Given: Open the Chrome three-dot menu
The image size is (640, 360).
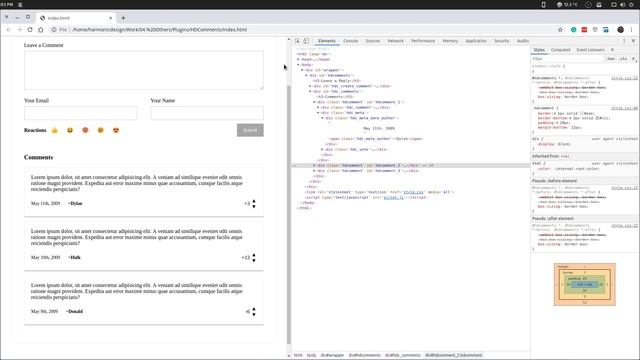Looking at the screenshot, I should 631,30.
